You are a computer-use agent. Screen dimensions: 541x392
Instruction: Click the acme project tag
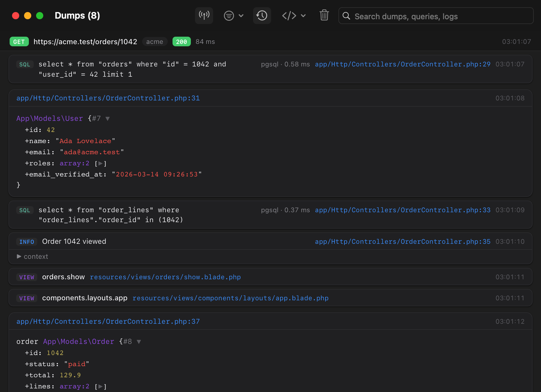click(x=155, y=42)
